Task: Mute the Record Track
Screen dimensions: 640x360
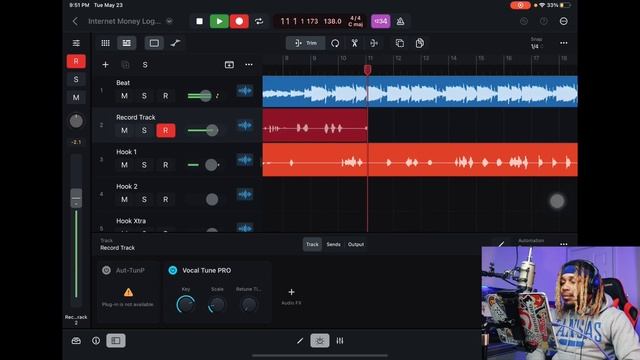Action: (124, 131)
